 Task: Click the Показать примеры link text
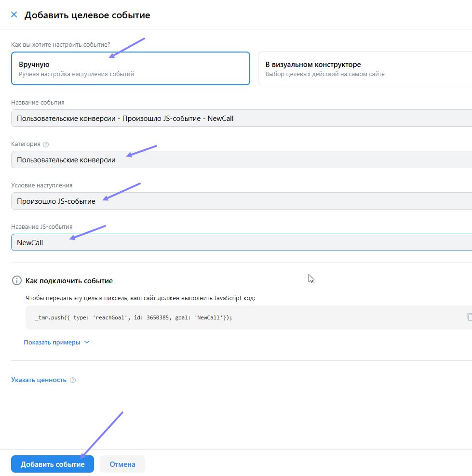click(52, 343)
